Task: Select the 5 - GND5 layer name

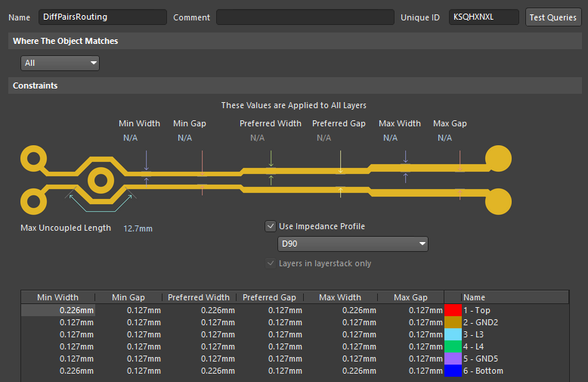Action: tap(481, 359)
